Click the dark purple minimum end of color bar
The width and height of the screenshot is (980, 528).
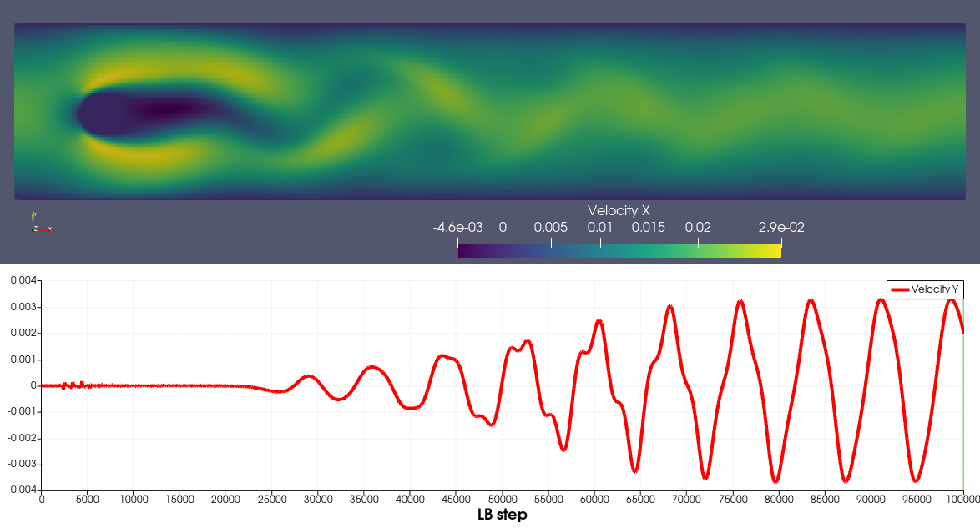pyautogui.click(x=465, y=251)
